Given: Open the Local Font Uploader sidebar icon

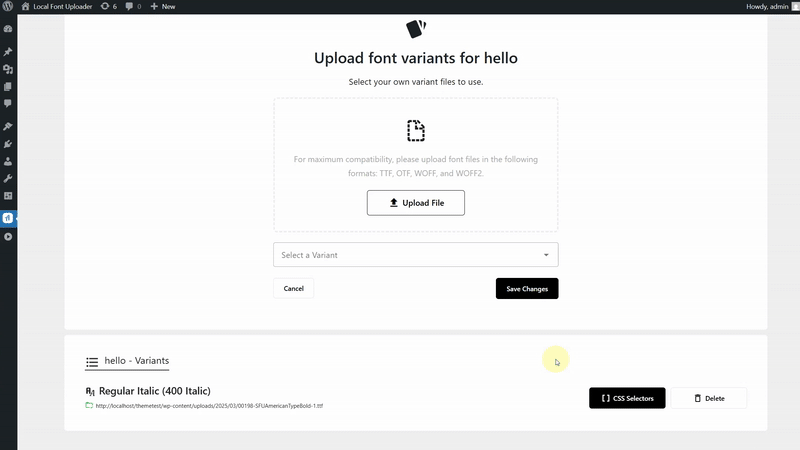Looking at the screenshot, I should (x=8, y=218).
